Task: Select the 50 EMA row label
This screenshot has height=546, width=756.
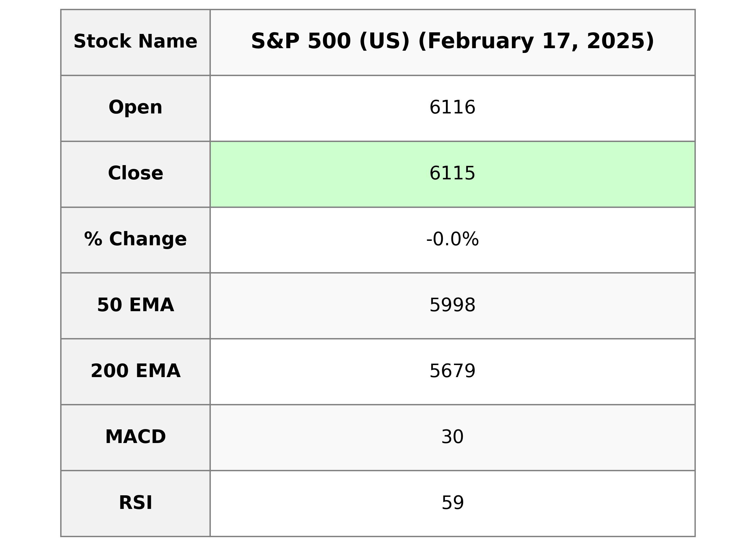Action: [x=135, y=305]
